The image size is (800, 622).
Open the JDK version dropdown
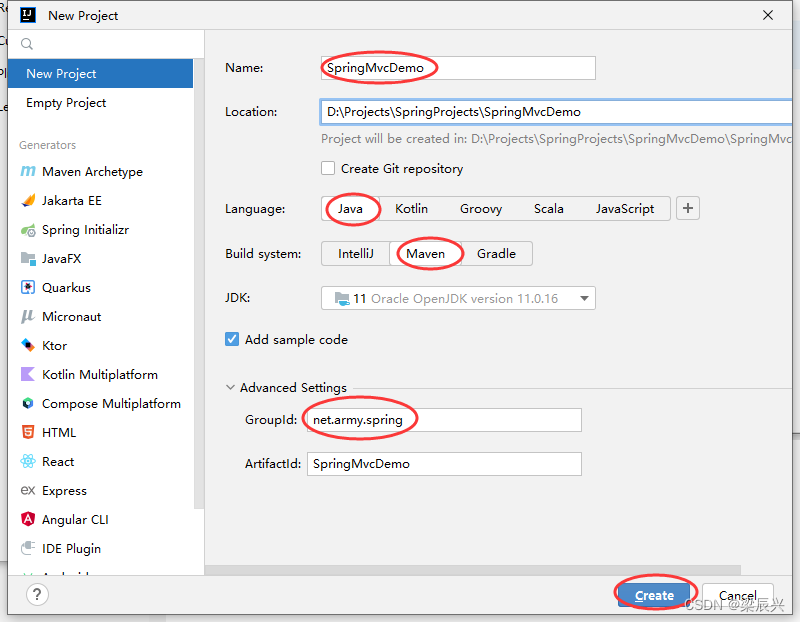click(585, 298)
